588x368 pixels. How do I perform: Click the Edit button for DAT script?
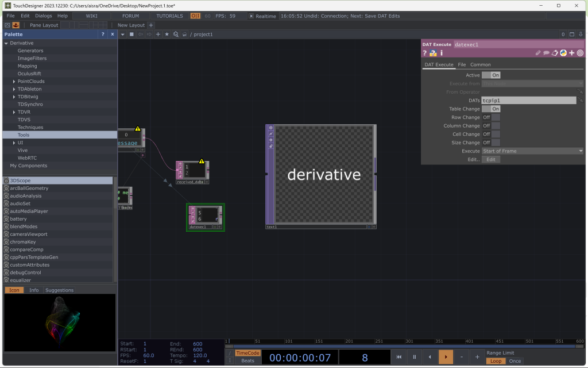coord(491,160)
